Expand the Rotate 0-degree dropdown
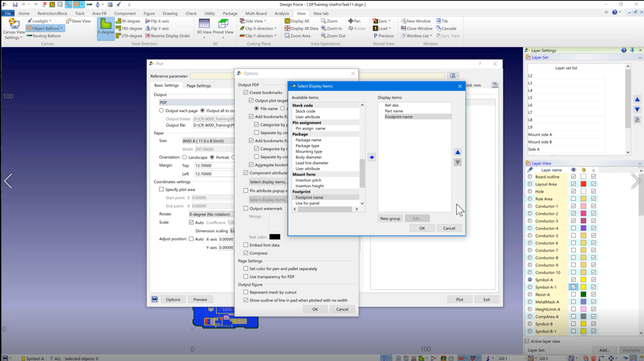Image resolution: width=644 pixels, height=361 pixels. click(211, 214)
